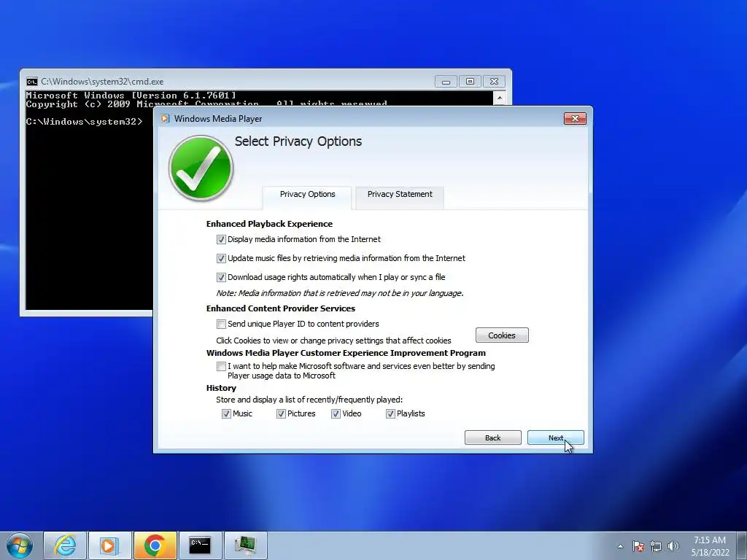Image resolution: width=747 pixels, height=560 pixels.
Task: Uncheck the Playlists history checkbox
Action: (391, 414)
